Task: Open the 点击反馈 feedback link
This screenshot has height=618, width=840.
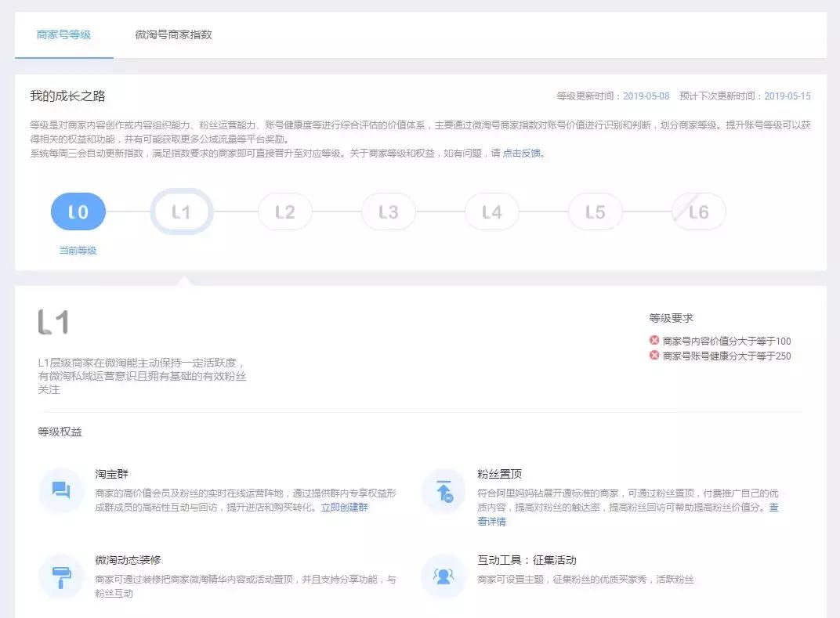Action: coord(520,154)
